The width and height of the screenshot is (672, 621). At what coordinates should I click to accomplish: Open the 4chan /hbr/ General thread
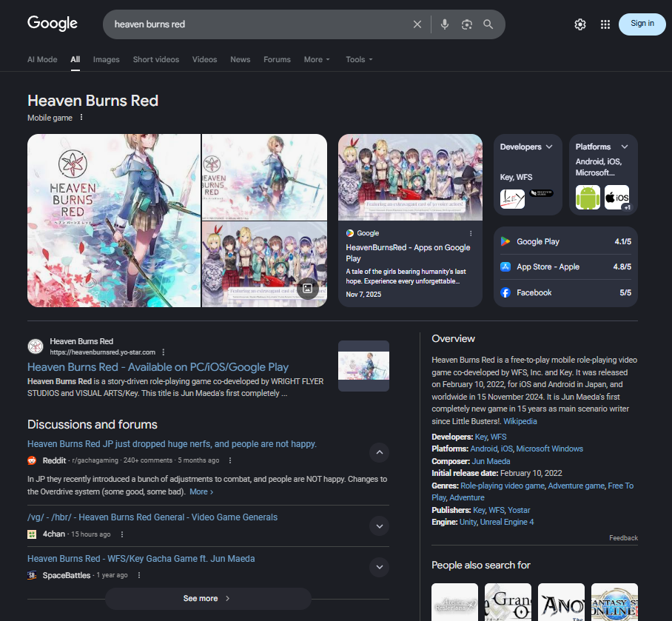click(x=152, y=517)
